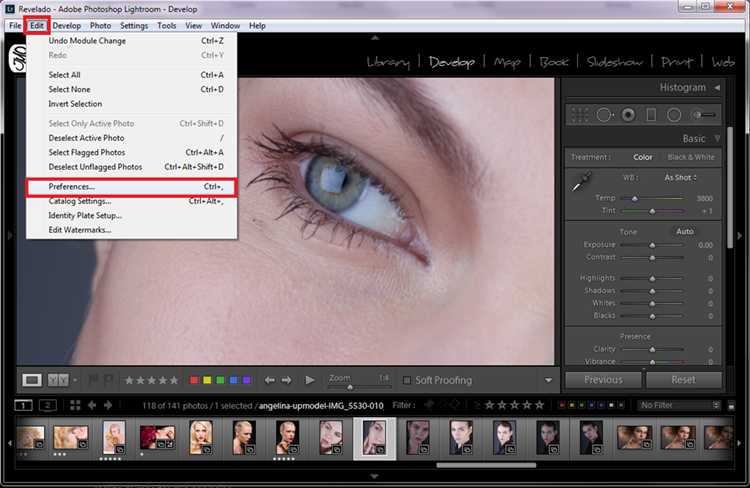Open main window display button 1

click(23, 405)
